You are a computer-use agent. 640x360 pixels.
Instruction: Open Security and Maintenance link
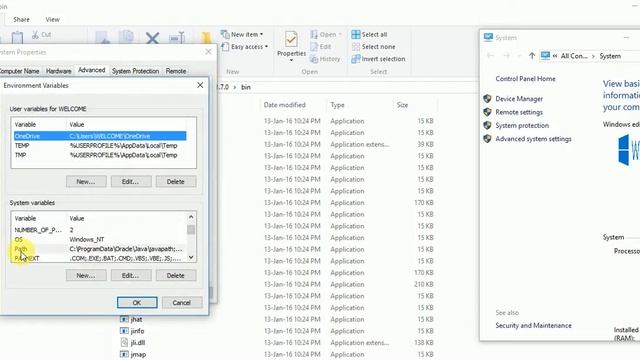click(x=533, y=326)
